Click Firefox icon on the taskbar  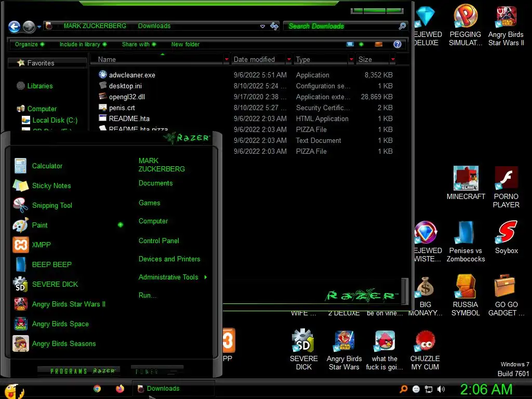(120, 389)
